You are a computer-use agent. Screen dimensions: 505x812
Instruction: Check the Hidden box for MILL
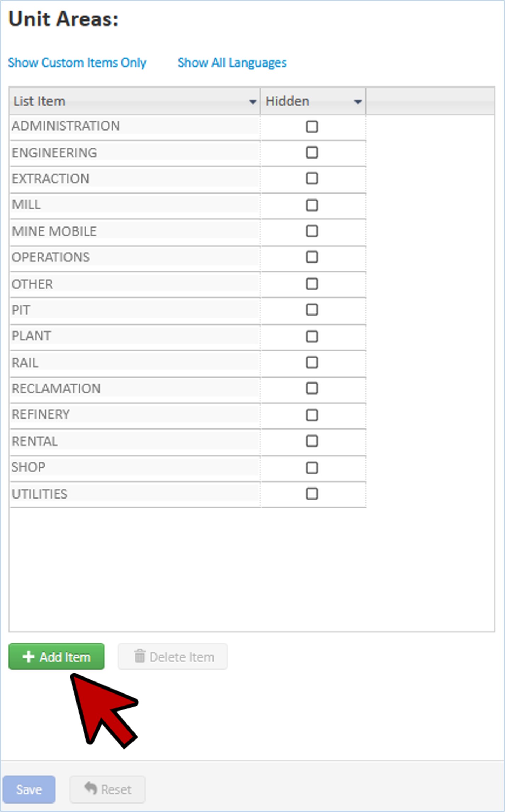click(312, 205)
